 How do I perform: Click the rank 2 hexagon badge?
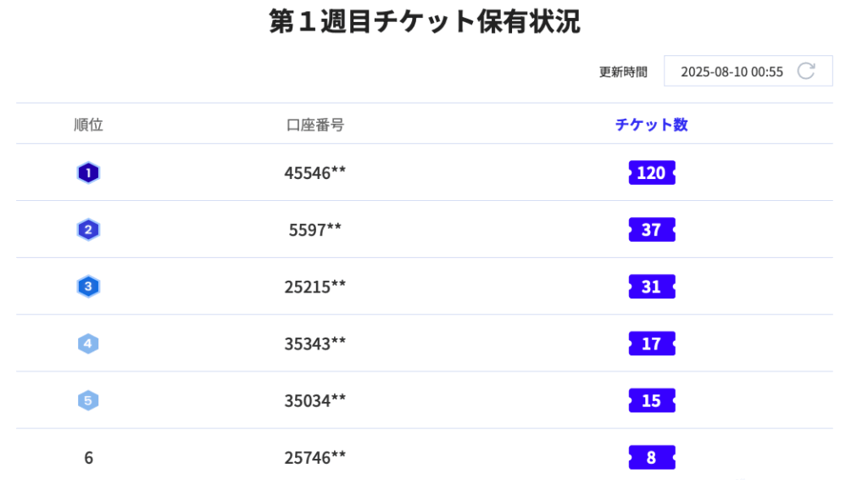click(88, 230)
